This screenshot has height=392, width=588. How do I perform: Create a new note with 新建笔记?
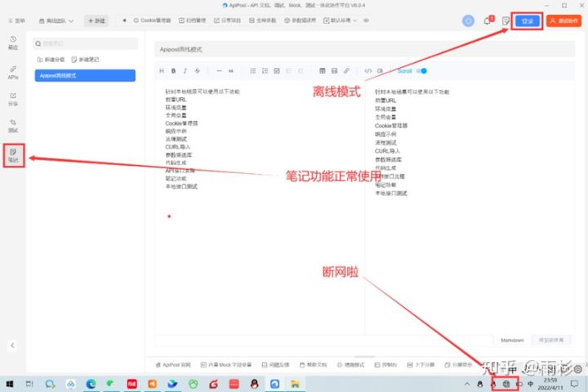[x=85, y=60]
